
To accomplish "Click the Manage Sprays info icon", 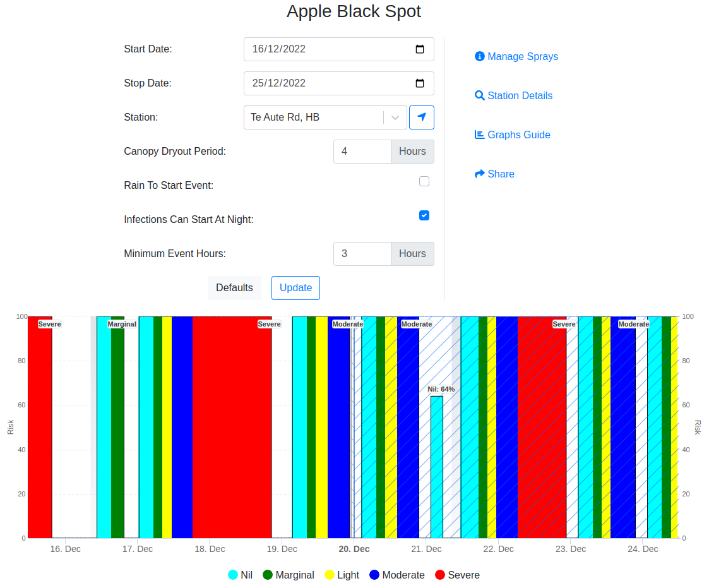I will pyautogui.click(x=479, y=57).
